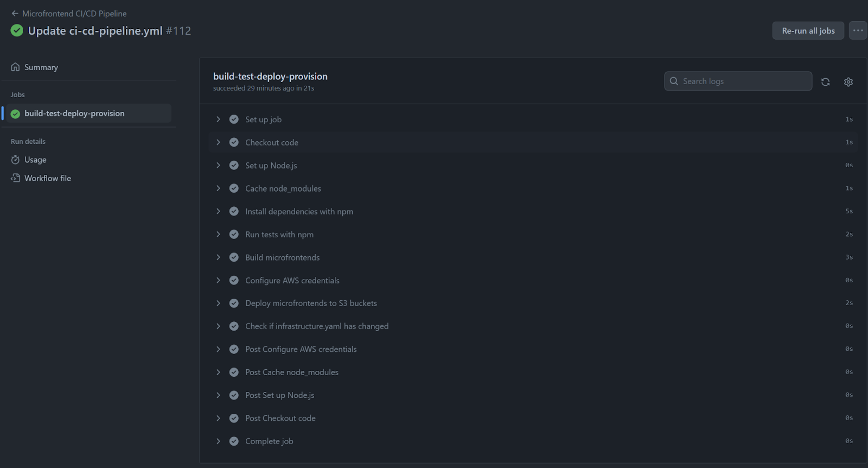Expand the Configure AWS credentials step

coord(218,280)
